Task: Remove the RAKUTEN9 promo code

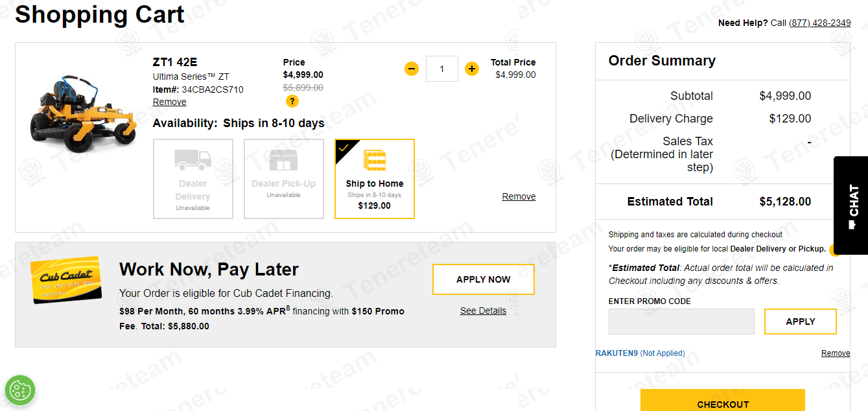Action: [x=835, y=353]
